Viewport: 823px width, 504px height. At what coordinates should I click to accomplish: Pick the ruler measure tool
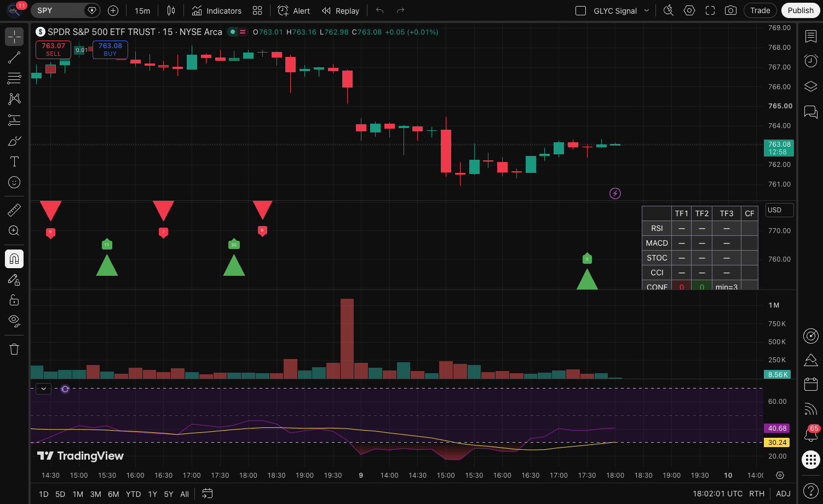point(14,210)
